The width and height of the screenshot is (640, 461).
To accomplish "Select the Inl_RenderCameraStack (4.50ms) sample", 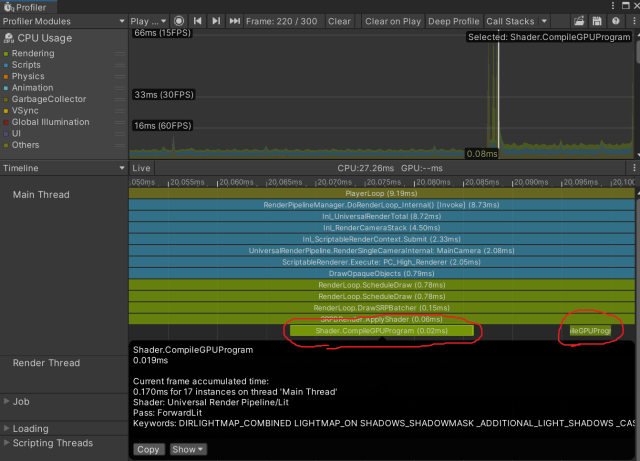I will 382,227.
